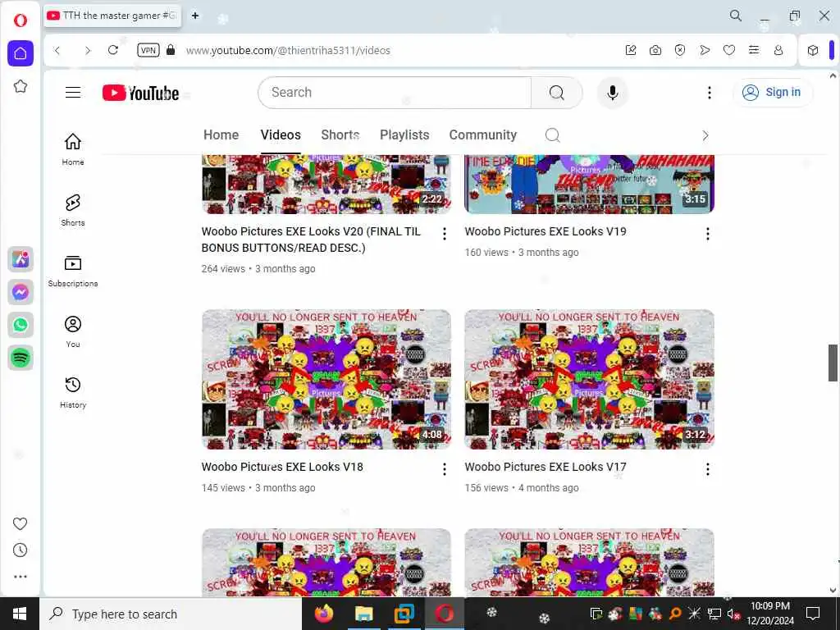The height and width of the screenshot is (630, 840).
Task: Expand more channel tabs arrow
Action: pyautogui.click(x=705, y=135)
